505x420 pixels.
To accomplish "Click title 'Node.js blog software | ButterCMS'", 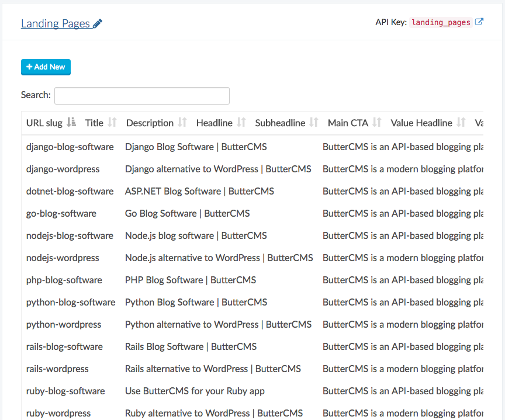I will pyautogui.click(x=196, y=235).
